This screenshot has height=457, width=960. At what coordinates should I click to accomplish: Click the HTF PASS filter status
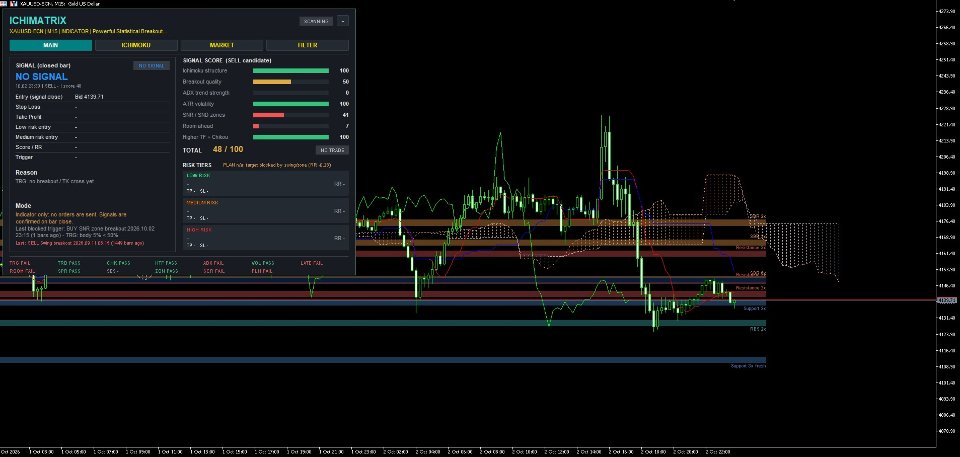166,263
